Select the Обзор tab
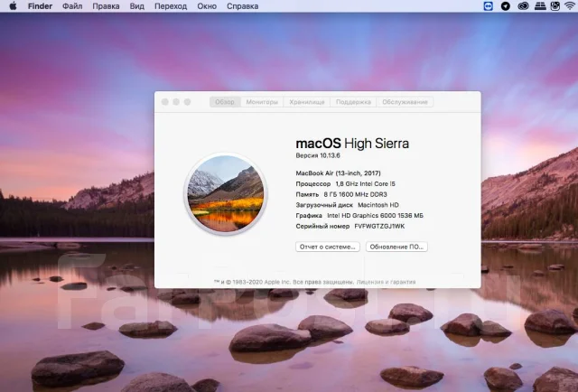The image size is (578, 392). pos(225,102)
